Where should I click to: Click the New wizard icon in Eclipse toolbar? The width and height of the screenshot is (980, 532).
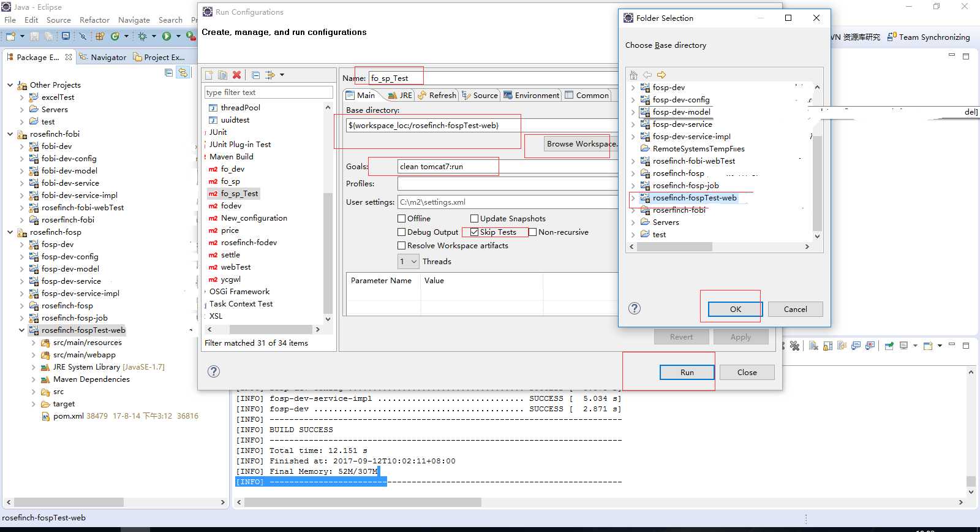[x=10, y=37]
